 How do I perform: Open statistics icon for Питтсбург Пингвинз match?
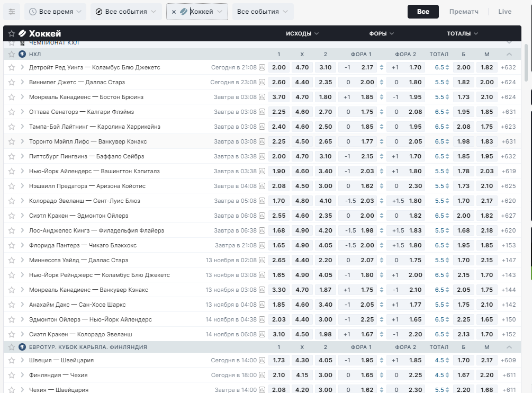click(x=262, y=156)
